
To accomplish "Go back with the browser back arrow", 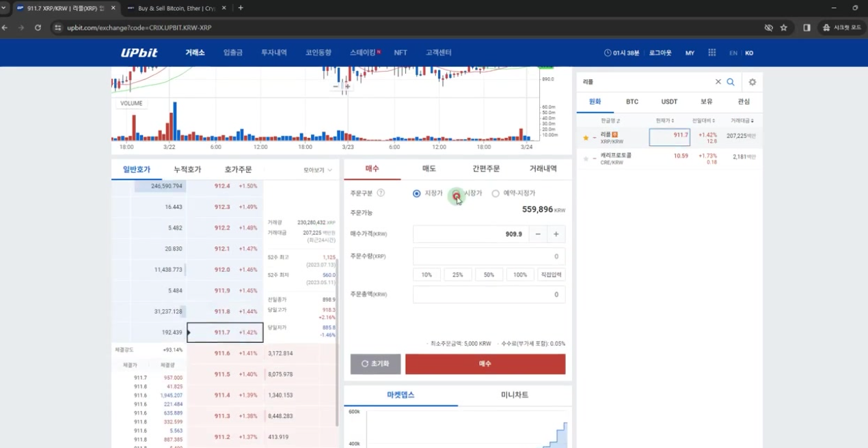I will [x=5, y=27].
